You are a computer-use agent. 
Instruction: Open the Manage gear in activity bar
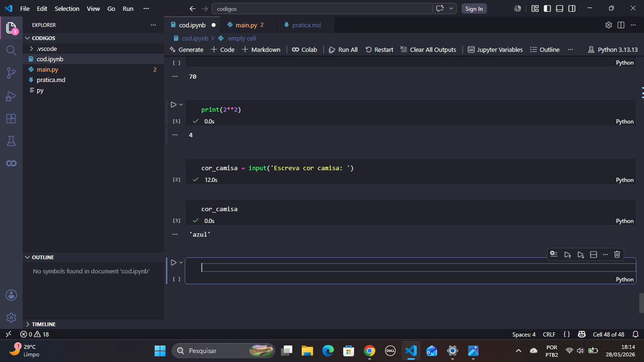pos(11,318)
